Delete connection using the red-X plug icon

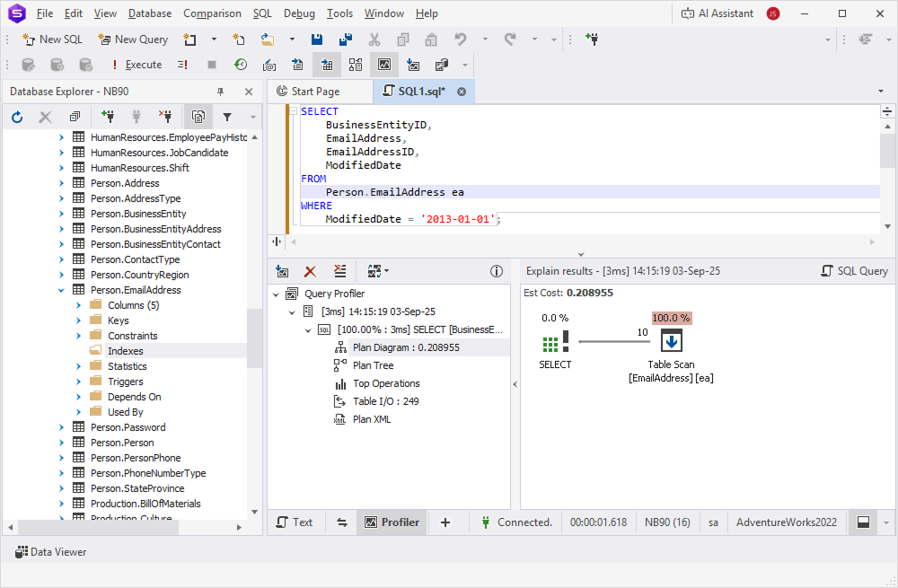tap(166, 117)
